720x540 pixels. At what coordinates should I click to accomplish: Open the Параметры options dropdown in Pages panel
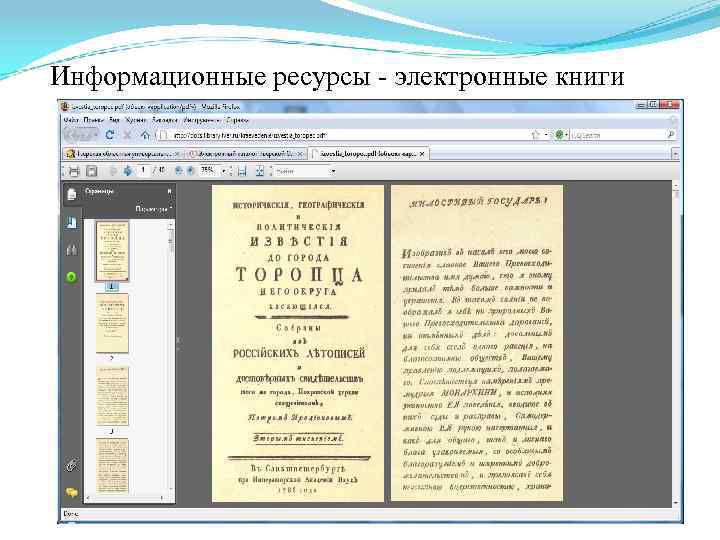click(x=153, y=209)
